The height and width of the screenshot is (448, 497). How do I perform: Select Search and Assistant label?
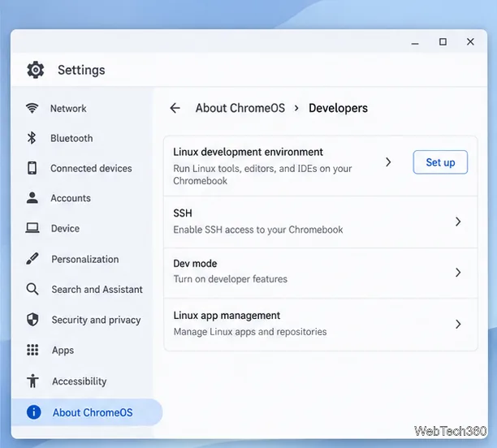97,289
